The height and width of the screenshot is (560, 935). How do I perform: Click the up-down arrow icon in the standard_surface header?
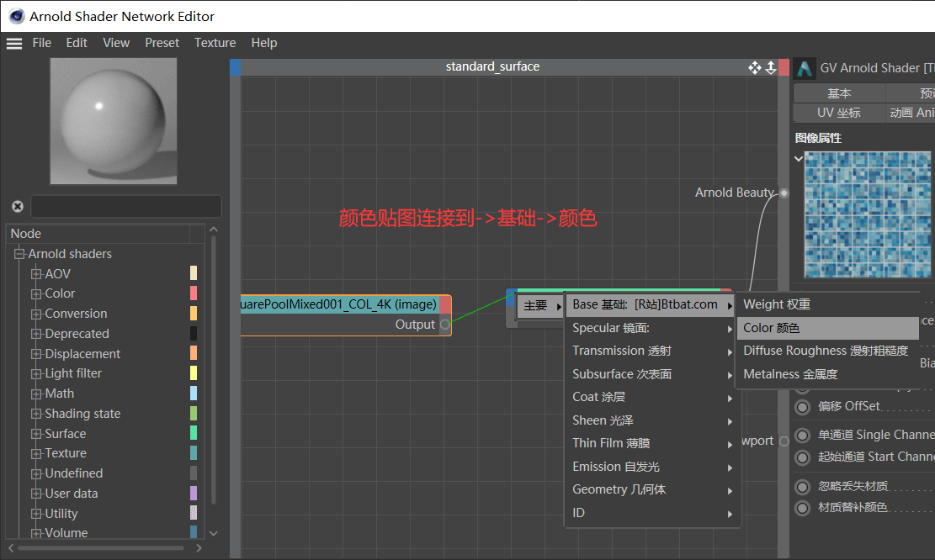[771, 67]
